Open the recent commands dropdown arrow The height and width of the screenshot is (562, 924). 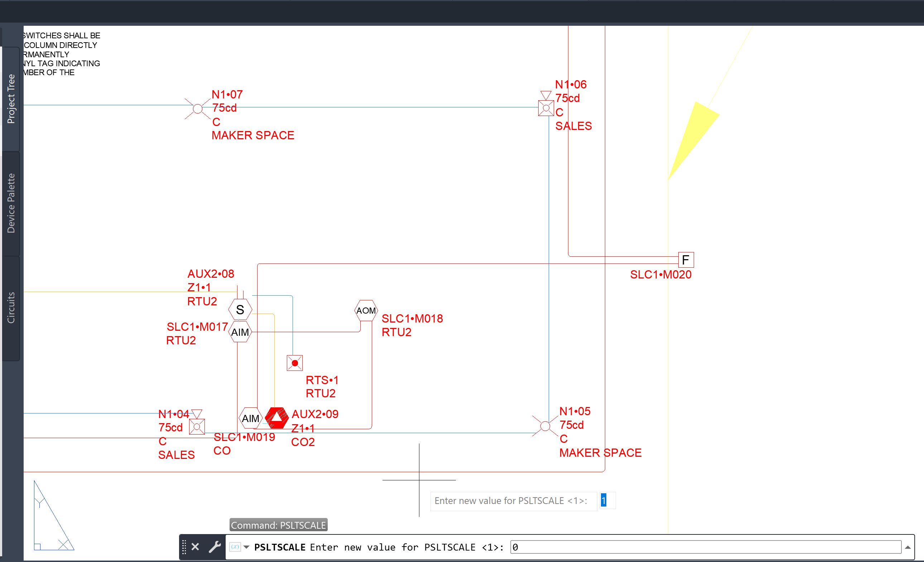(246, 547)
